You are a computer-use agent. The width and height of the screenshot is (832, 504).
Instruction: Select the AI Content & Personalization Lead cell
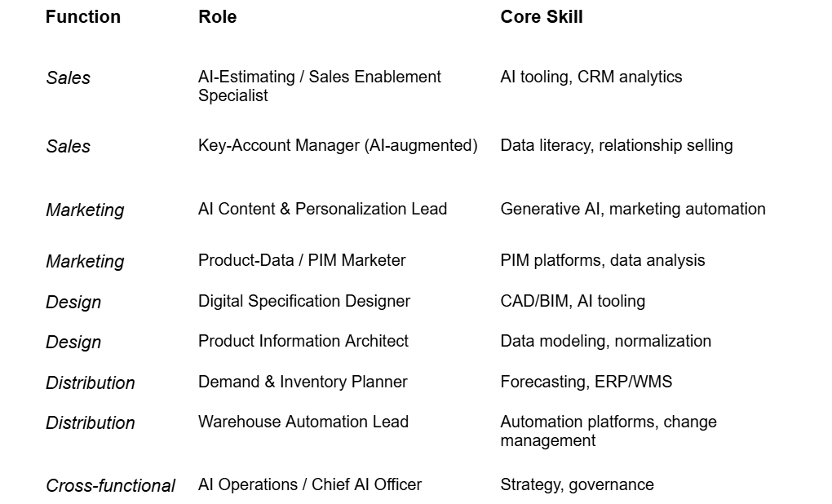click(x=323, y=209)
